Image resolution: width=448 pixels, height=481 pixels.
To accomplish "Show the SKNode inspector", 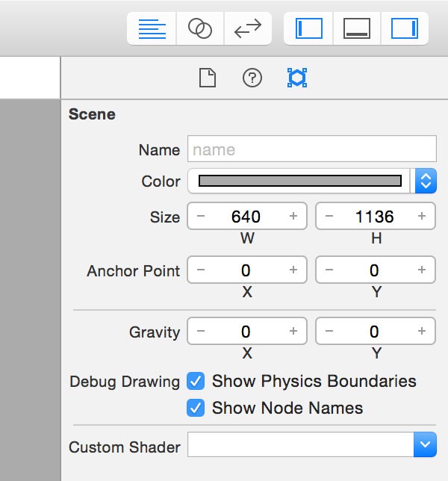I will click(x=297, y=78).
